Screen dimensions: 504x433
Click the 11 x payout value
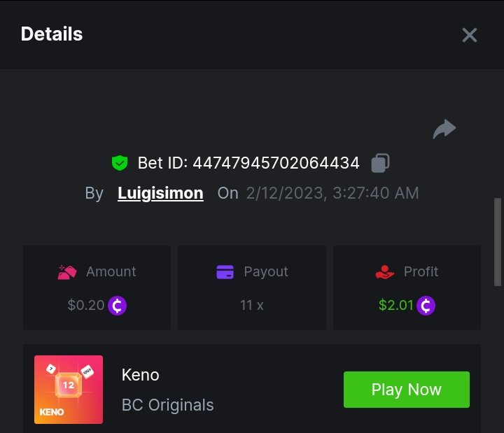coord(252,306)
